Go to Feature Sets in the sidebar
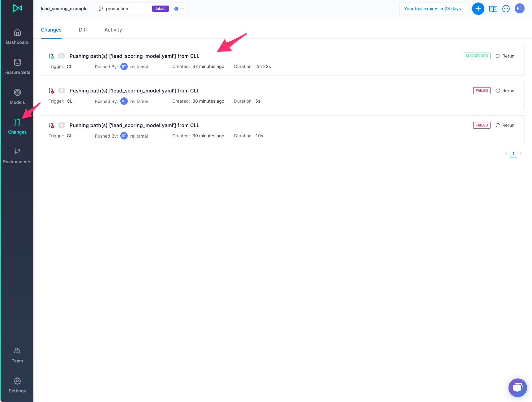 pyautogui.click(x=17, y=66)
